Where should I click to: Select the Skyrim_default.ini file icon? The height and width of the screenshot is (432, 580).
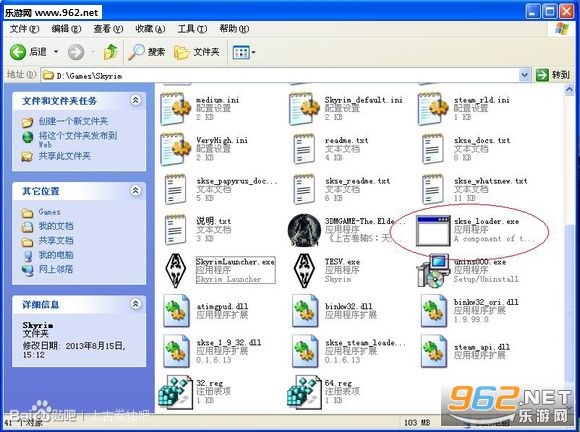[x=304, y=109]
